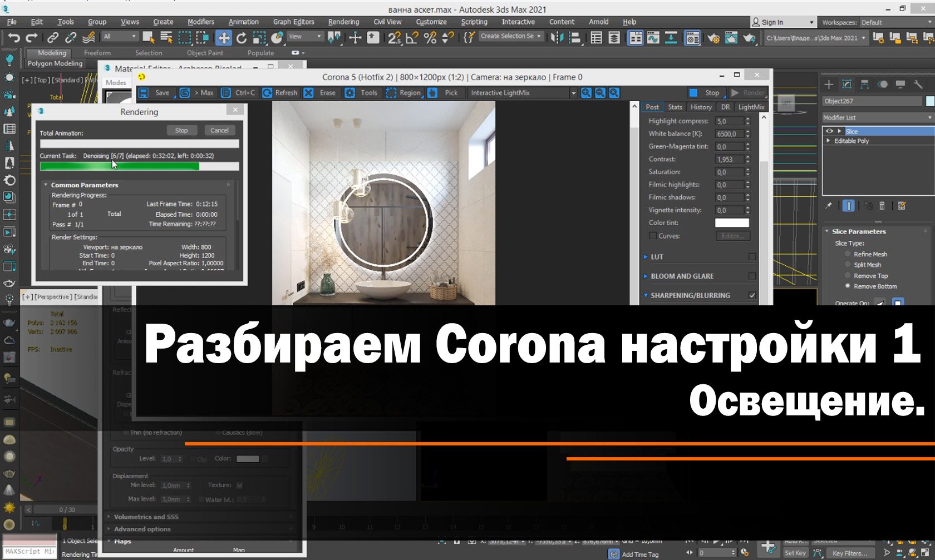Open the Material Editor

coord(692,38)
